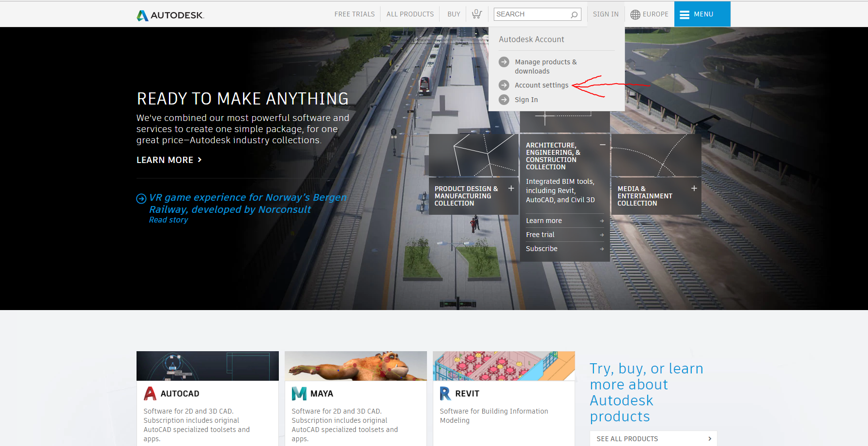Toggle the SIGN IN menu in the header

click(606, 15)
